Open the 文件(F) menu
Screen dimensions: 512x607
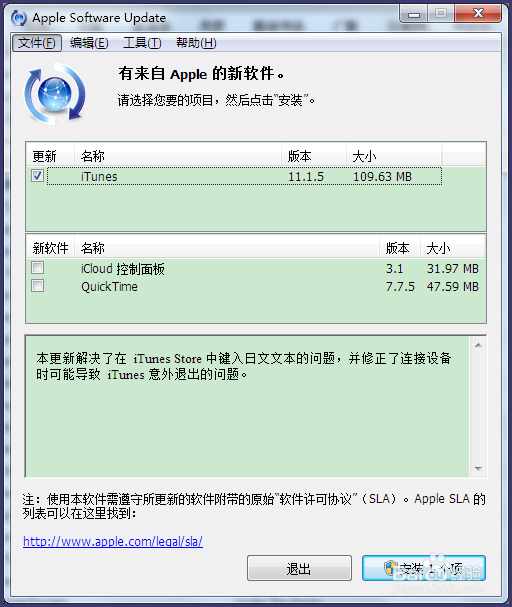coord(37,43)
